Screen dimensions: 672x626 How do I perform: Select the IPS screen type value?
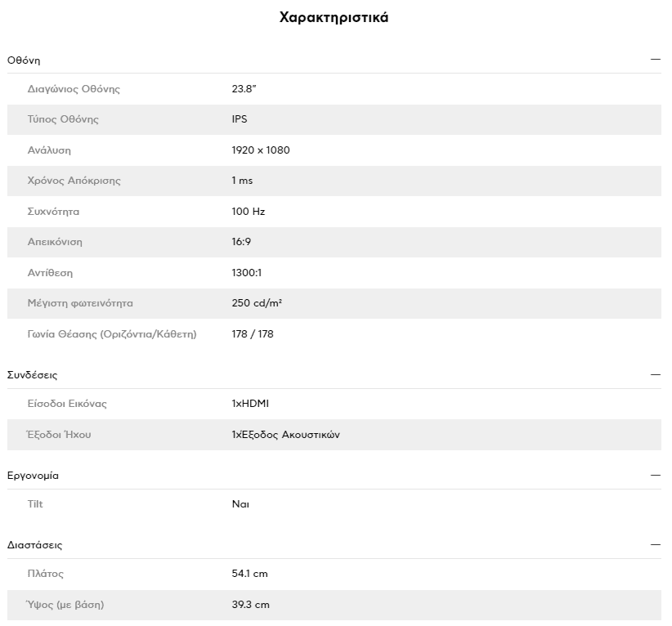coord(240,119)
